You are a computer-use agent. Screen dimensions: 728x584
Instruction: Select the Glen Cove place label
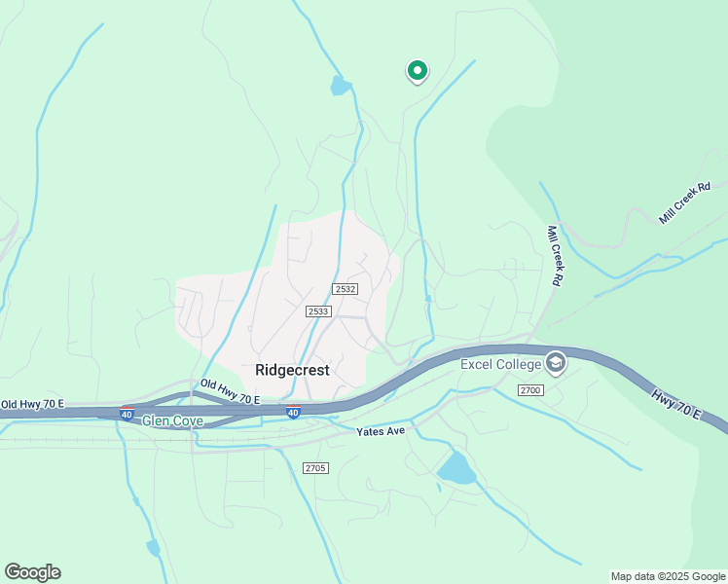click(x=172, y=421)
